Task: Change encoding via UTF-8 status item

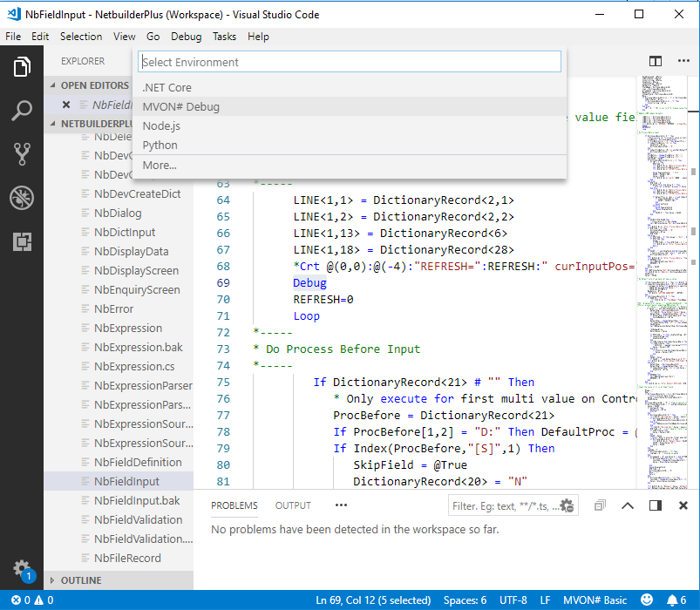Action: pos(513,600)
